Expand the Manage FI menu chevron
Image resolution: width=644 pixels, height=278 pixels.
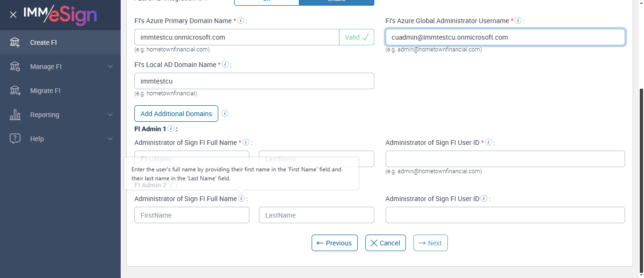(110, 67)
